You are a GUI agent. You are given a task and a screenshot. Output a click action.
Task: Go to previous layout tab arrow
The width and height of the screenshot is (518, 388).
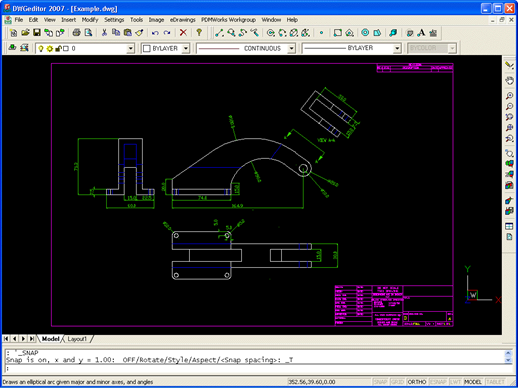click(15, 339)
